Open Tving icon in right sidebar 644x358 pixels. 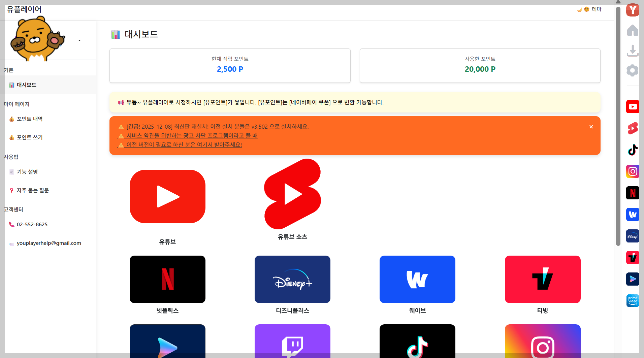[633, 258]
